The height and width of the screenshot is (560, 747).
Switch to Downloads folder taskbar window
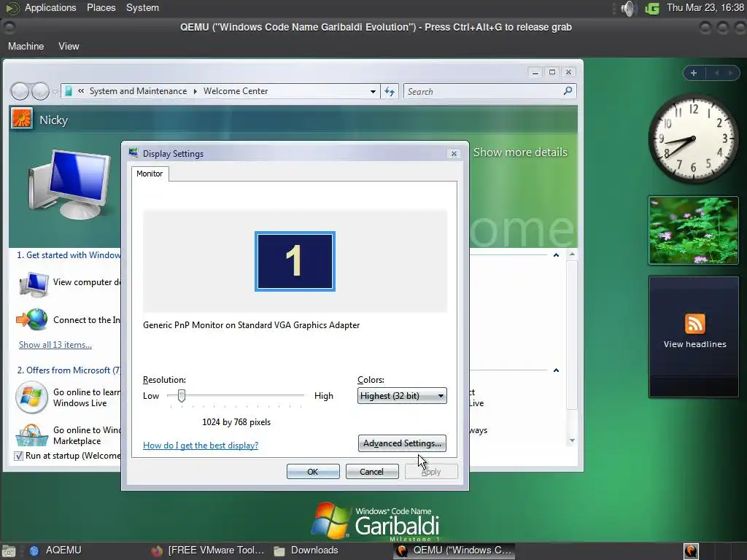coord(306,551)
